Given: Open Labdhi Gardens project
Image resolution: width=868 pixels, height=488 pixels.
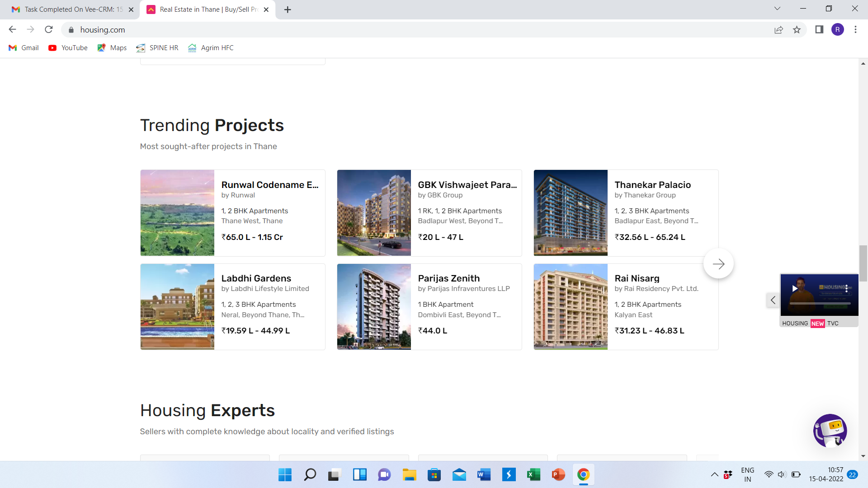Looking at the screenshot, I should (x=256, y=278).
